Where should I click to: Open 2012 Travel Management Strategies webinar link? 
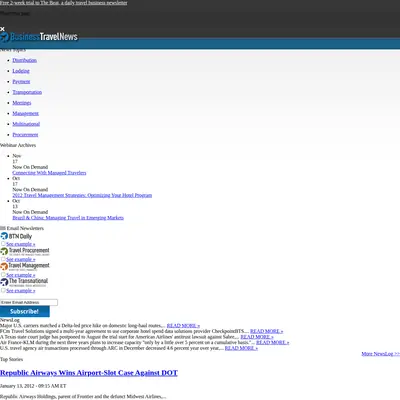82,195
